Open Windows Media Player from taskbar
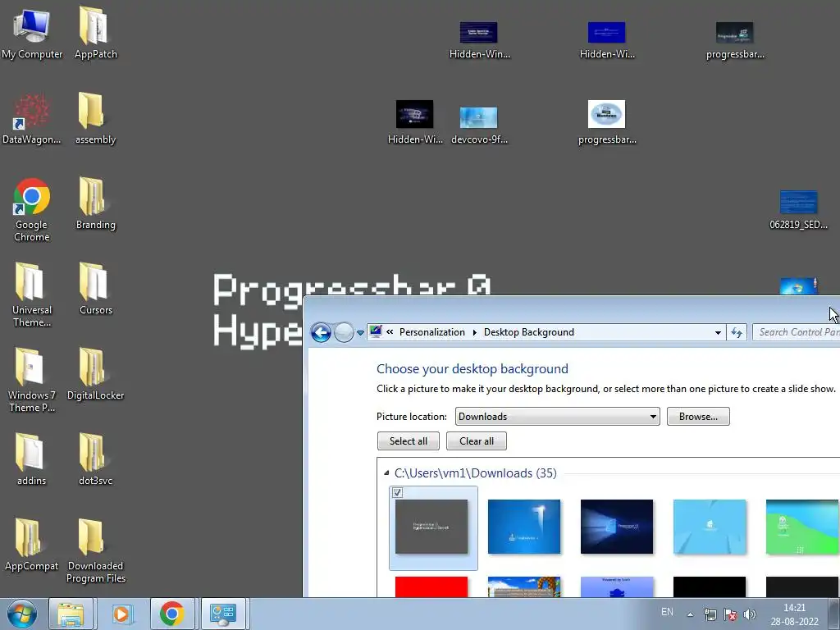The height and width of the screenshot is (630, 840). (x=121, y=614)
